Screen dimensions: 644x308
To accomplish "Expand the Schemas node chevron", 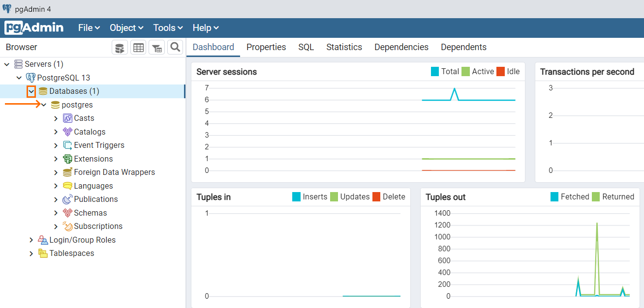I will [x=56, y=213].
